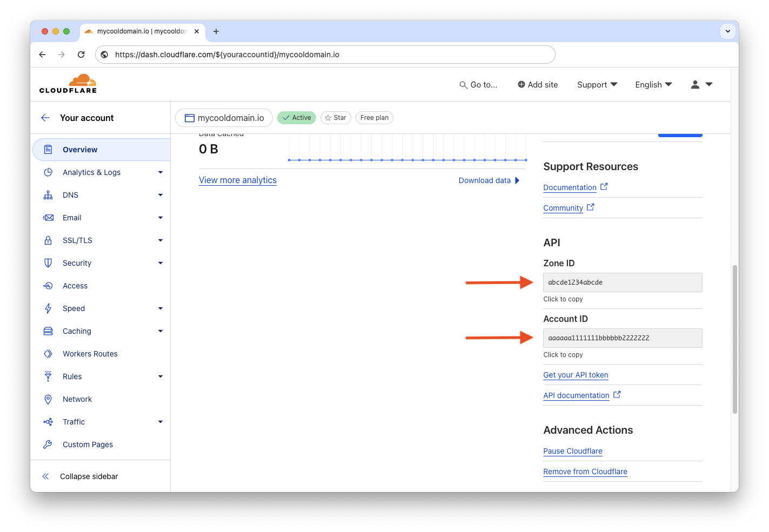The image size is (769, 532).
Task: Click the Access arrow icon
Action: click(48, 286)
